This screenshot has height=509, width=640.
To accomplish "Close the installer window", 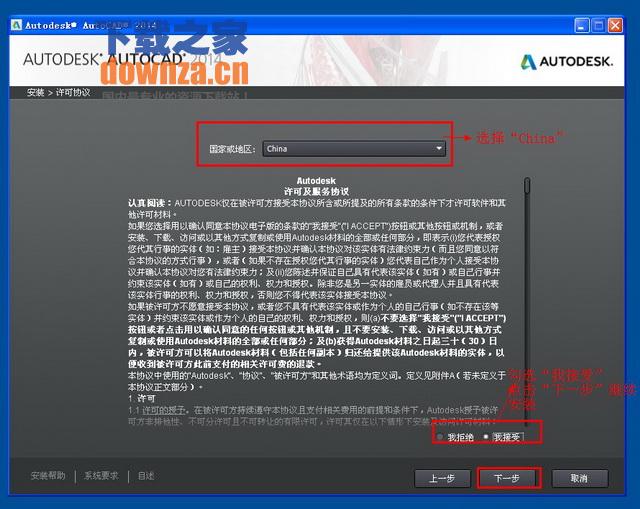I will (615, 26).
